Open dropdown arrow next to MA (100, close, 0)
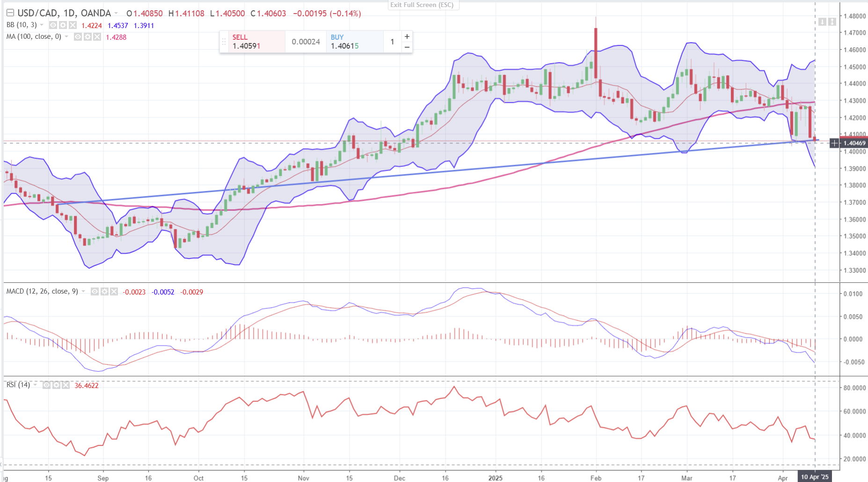 point(66,37)
